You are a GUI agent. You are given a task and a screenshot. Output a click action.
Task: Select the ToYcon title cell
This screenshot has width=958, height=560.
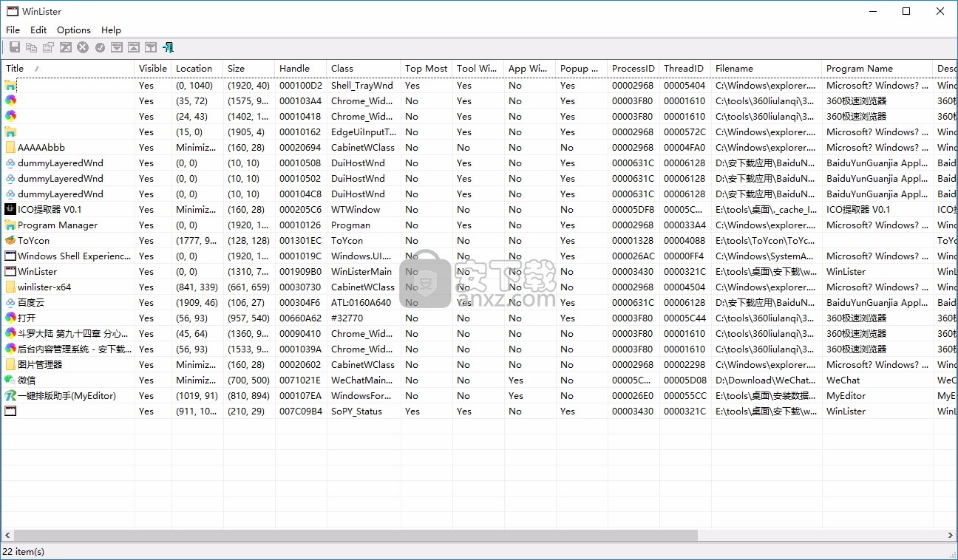tap(34, 240)
